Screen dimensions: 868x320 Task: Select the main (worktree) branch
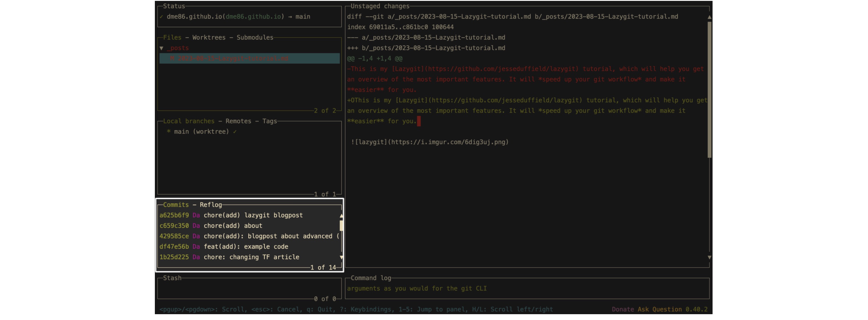[x=201, y=132]
